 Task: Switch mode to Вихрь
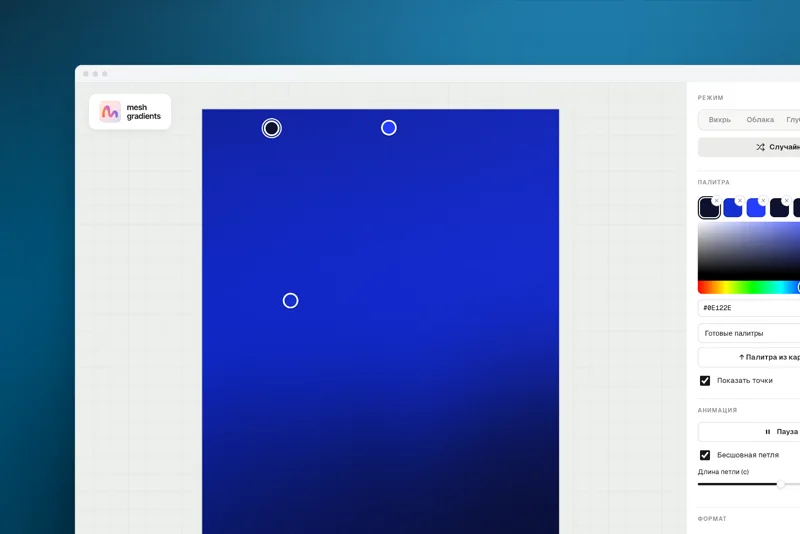point(719,120)
